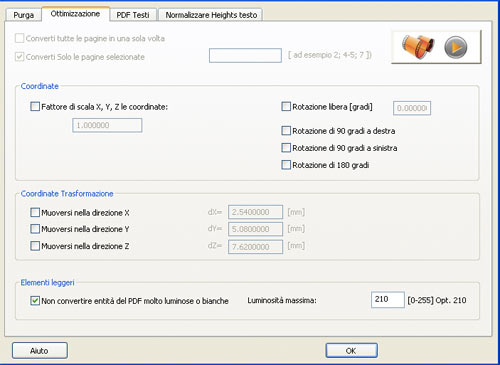Enable Muoversi nella direzione X
The height and width of the screenshot is (365, 500).
point(35,212)
